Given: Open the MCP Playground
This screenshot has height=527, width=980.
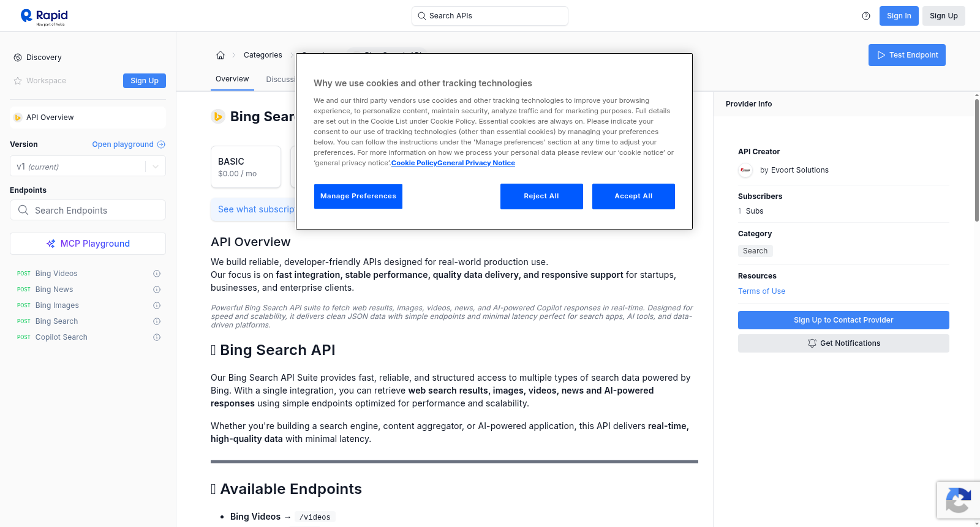Looking at the screenshot, I should coord(88,244).
